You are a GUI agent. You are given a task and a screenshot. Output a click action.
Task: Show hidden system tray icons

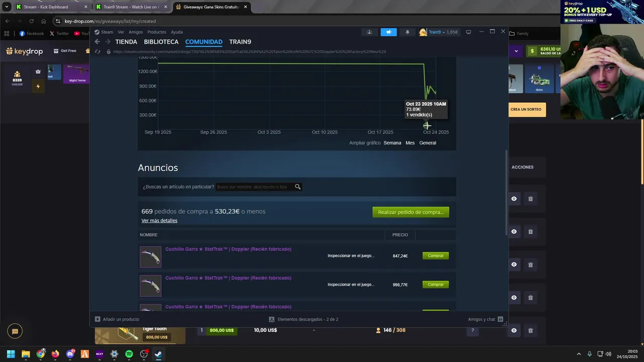579,354
